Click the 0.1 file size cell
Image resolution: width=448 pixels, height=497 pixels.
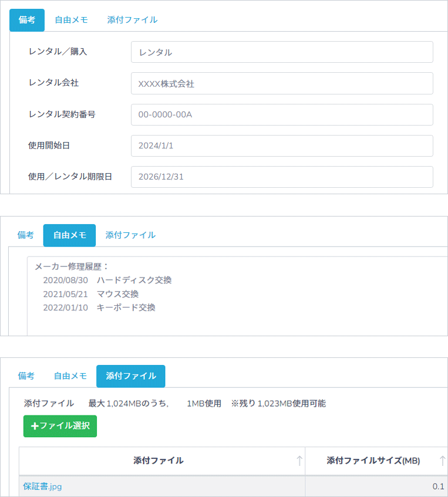376,486
